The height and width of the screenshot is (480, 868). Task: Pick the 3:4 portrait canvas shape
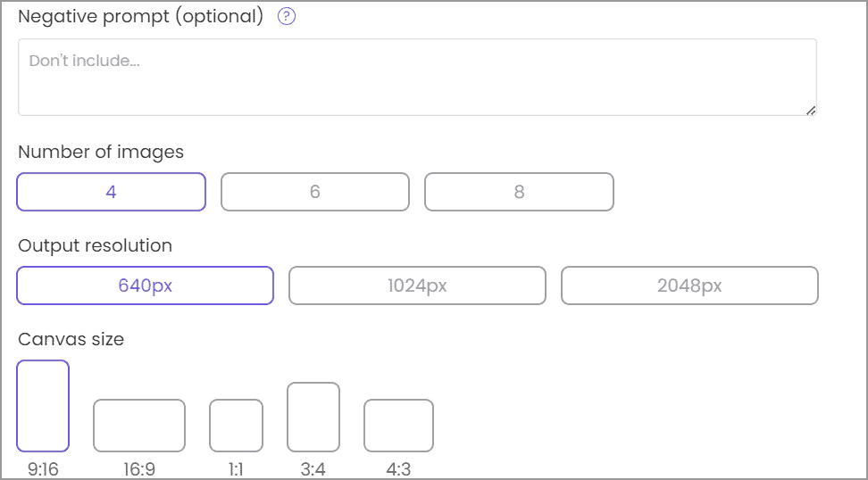[313, 417]
